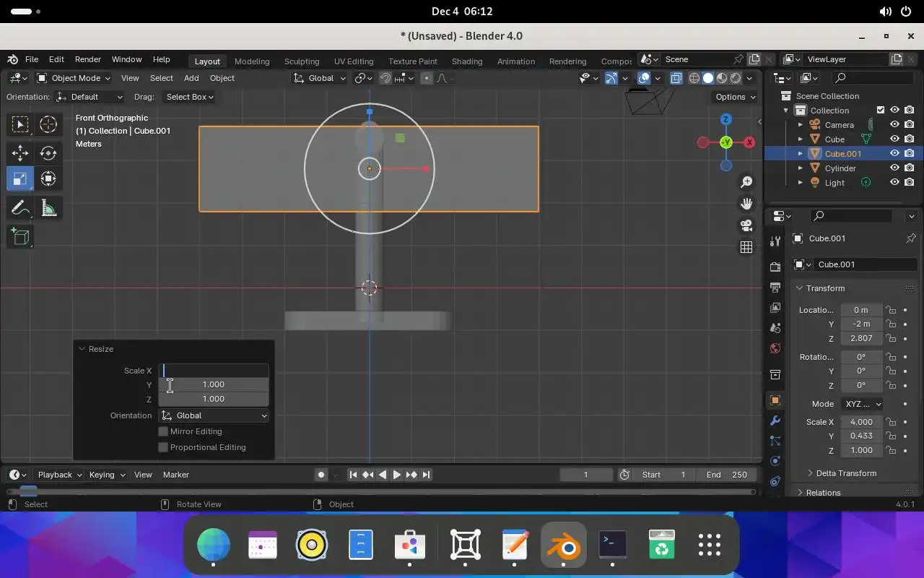The image size is (924, 578).
Task: Activate the Transform tool
Action: click(48, 178)
